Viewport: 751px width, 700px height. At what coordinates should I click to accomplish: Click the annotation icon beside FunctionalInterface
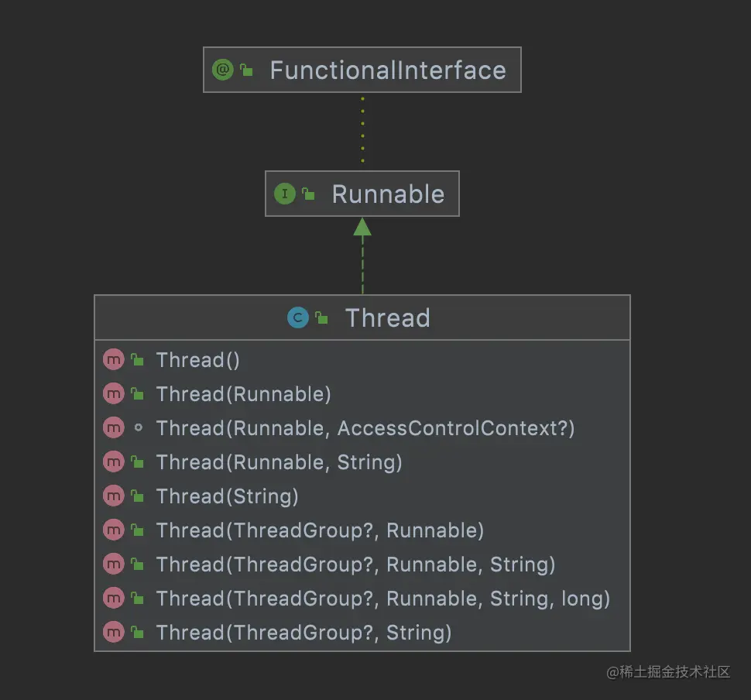222,70
